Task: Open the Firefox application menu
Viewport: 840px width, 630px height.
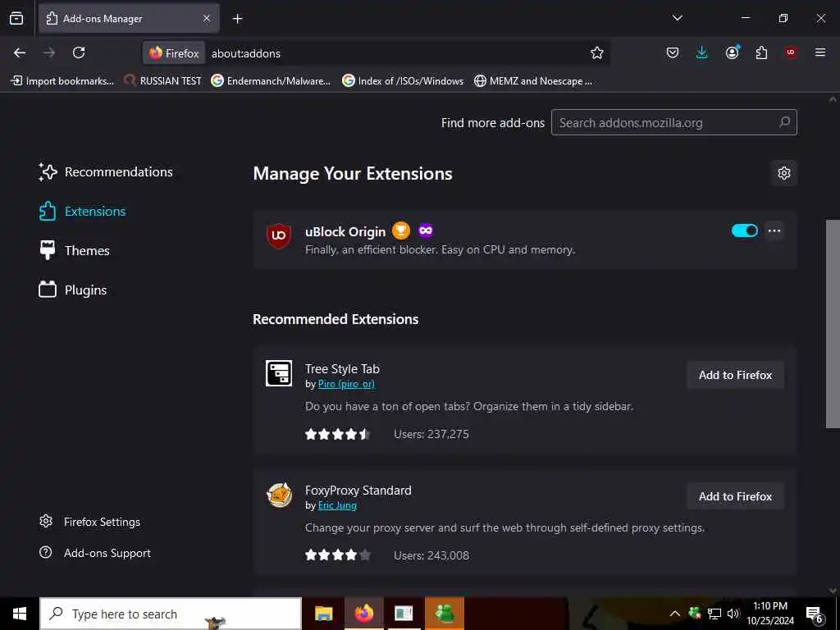Action: pos(820,52)
